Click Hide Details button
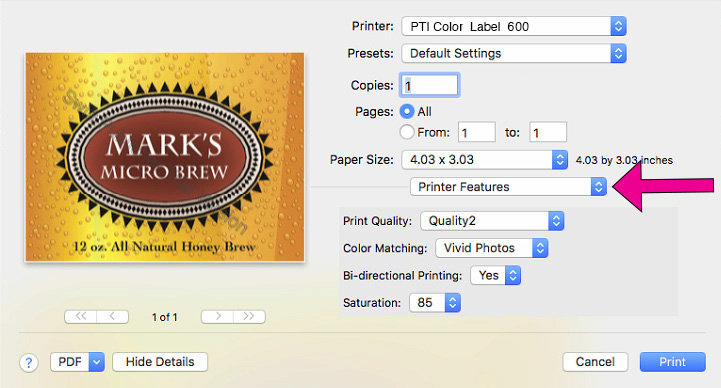The image size is (721, 388). (160, 362)
